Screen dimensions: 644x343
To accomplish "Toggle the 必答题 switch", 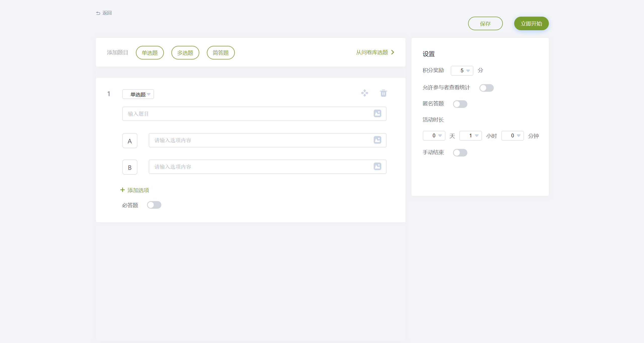I will tap(154, 205).
